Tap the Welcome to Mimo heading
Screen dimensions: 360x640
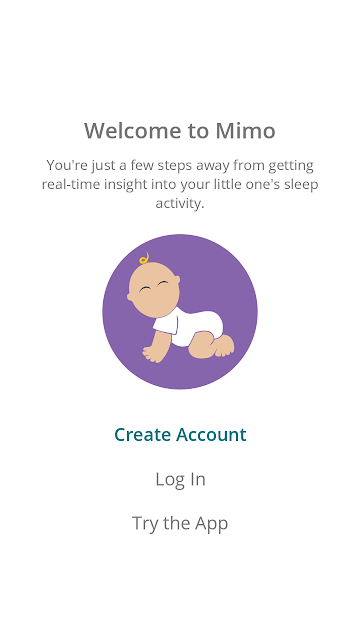[x=180, y=131]
